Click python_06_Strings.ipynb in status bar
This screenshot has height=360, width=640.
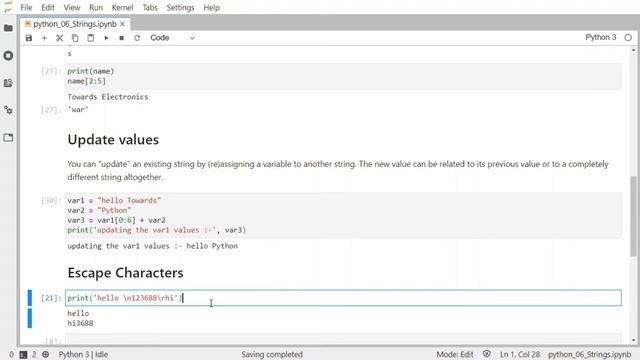click(589, 354)
